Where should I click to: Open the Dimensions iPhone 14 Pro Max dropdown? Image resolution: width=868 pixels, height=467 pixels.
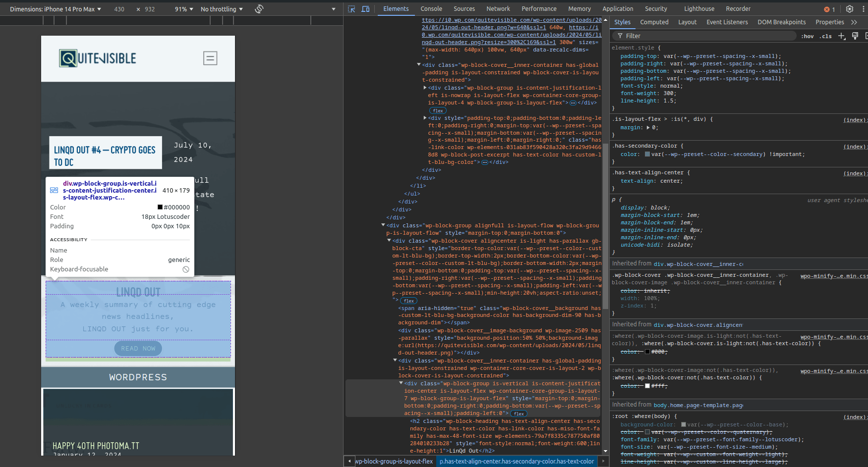pos(55,9)
